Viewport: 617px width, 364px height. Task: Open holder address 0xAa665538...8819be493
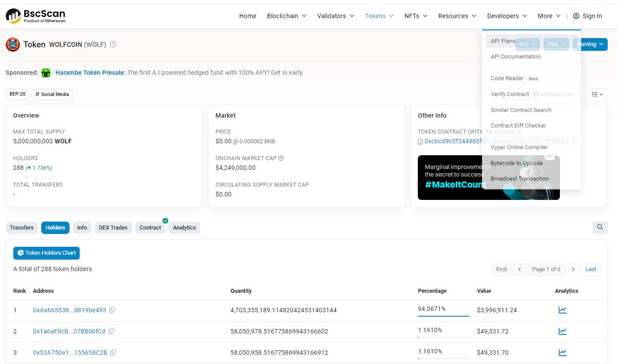pos(69,310)
